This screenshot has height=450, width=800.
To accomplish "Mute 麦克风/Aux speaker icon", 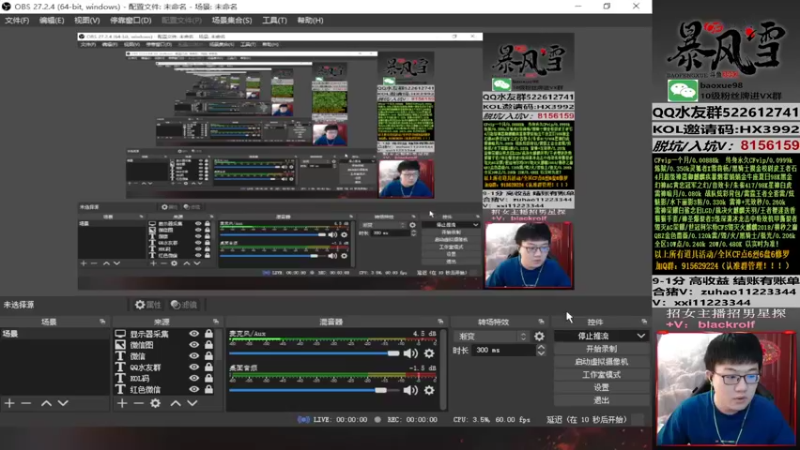I will click(x=410, y=353).
